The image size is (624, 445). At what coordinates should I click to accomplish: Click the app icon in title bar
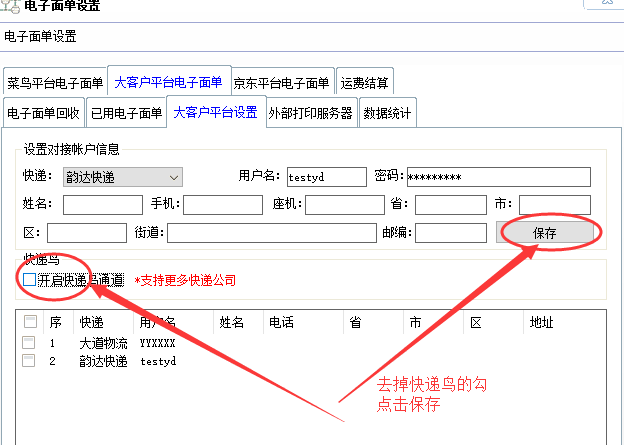coord(9,5)
